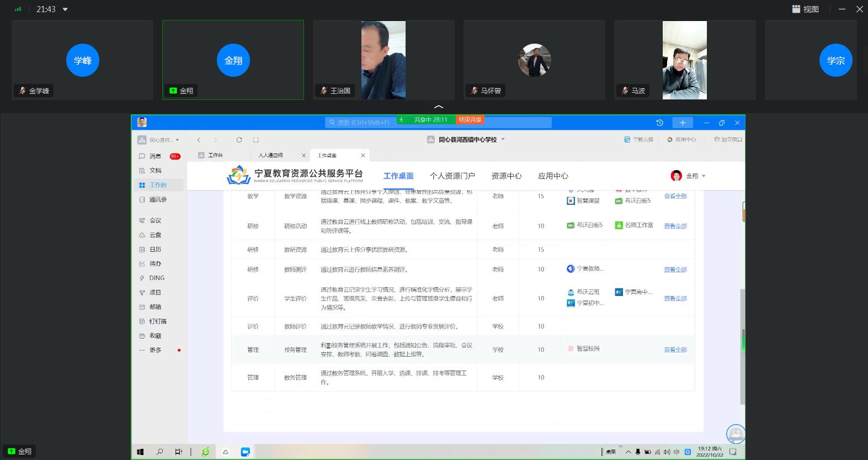
Task: Expand the 同心县河西镇中心学校 dropdown
Action: pos(503,140)
